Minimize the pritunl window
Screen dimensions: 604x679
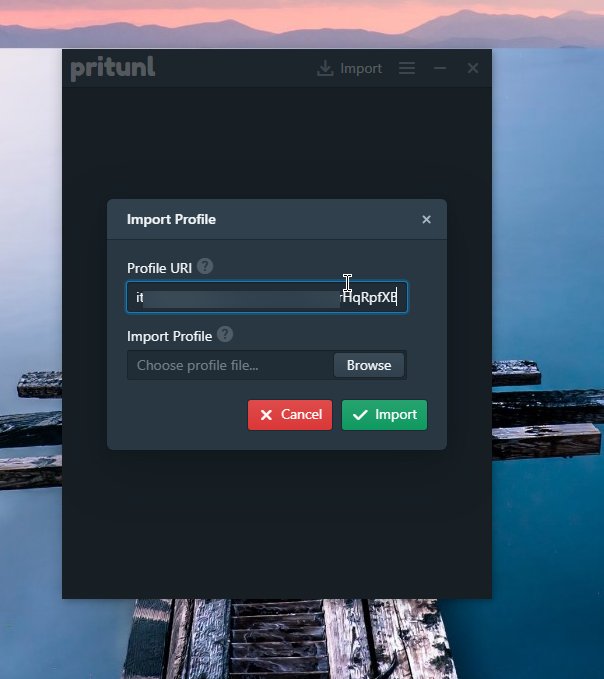pos(440,69)
